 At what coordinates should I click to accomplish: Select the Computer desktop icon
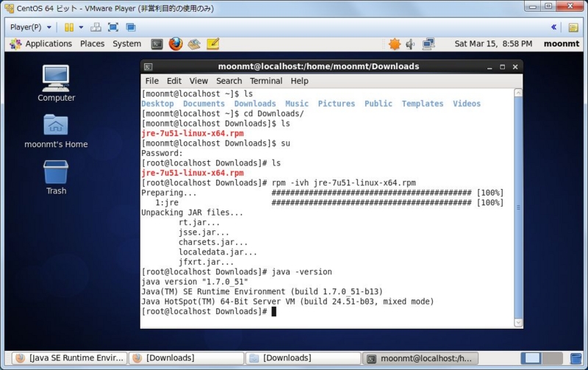tap(56, 83)
